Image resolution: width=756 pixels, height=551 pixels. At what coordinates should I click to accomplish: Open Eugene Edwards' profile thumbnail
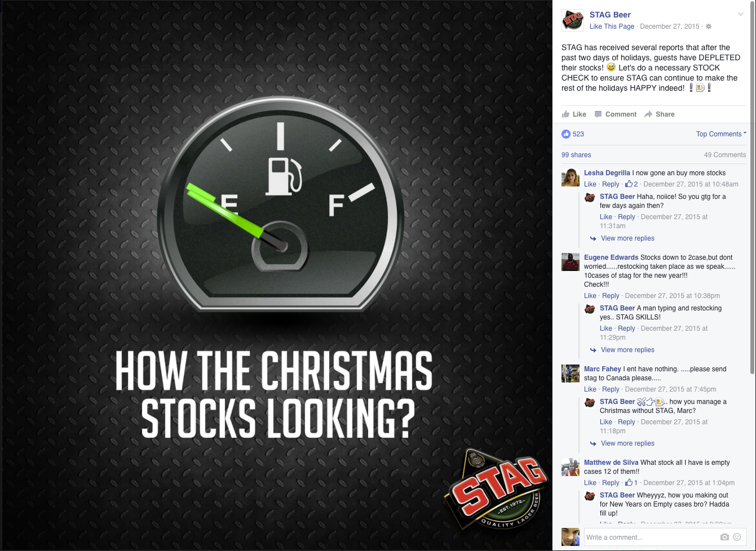[571, 262]
